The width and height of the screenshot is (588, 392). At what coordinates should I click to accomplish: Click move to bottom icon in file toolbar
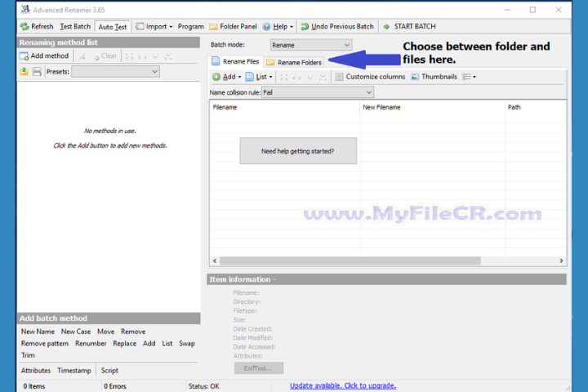click(x=323, y=78)
